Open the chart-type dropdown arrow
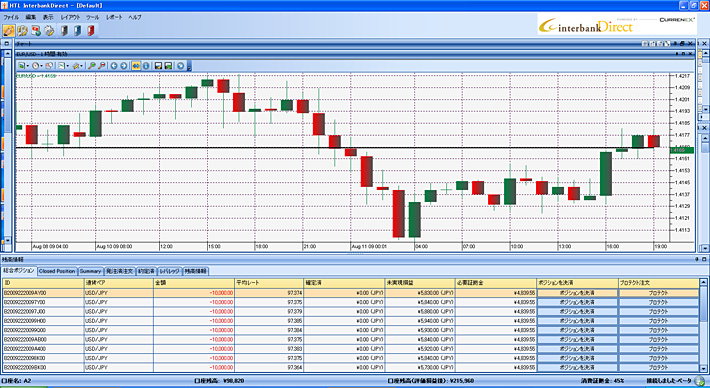This screenshot has height=388, width=710. [x=67, y=66]
